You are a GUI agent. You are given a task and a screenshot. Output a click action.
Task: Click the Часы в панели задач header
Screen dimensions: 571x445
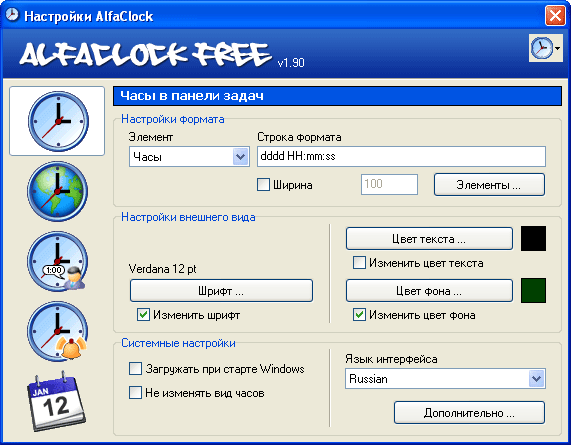pyautogui.click(x=338, y=96)
